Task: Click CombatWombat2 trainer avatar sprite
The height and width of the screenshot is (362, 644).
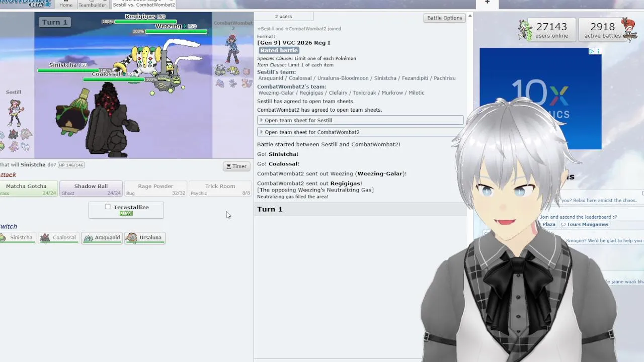Action: tap(232, 48)
